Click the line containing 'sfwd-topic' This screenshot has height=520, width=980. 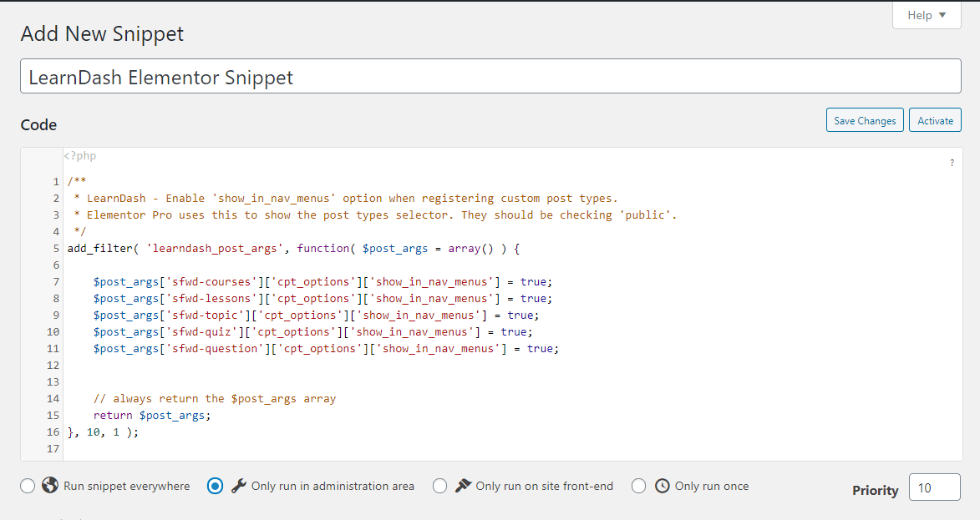click(x=316, y=316)
